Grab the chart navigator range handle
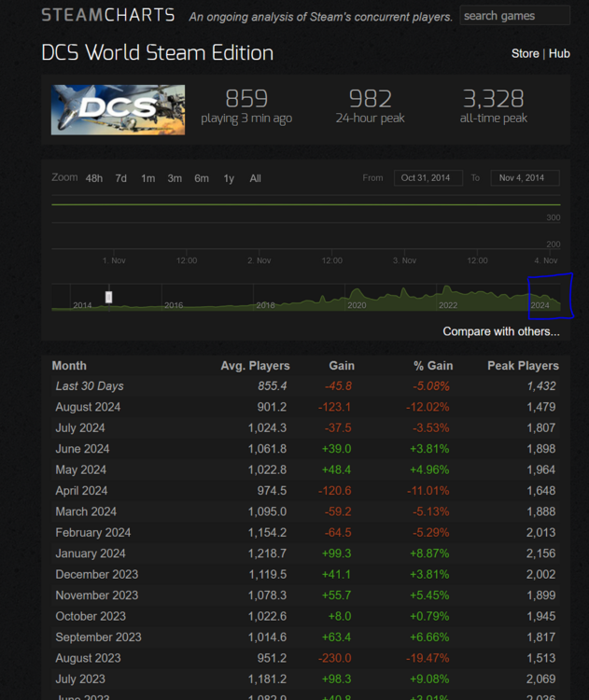The height and width of the screenshot is (700, 589). click(108, 297)
